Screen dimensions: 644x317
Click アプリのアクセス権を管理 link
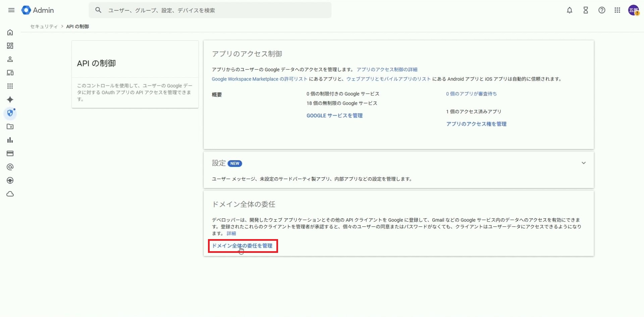click(476, 124)
